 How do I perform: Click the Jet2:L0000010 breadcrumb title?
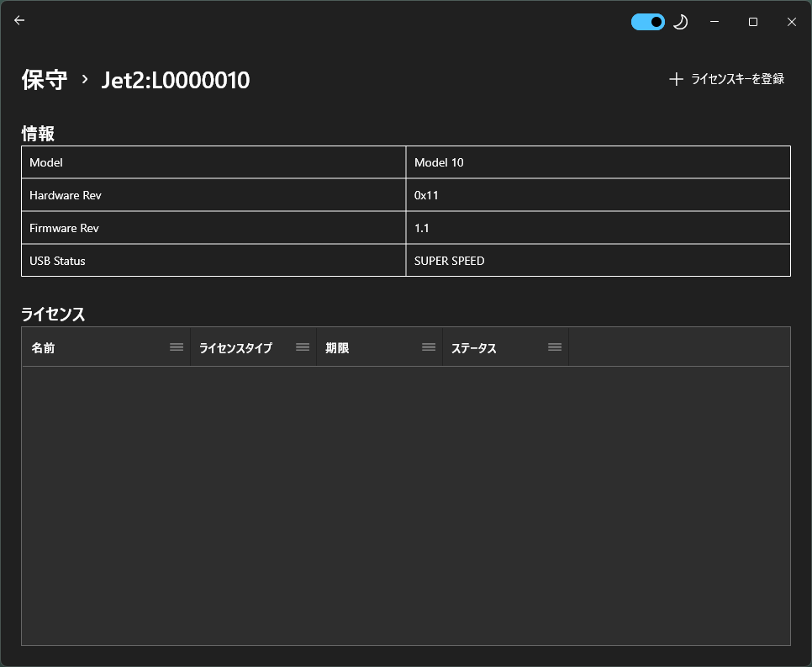click(175, 80)
